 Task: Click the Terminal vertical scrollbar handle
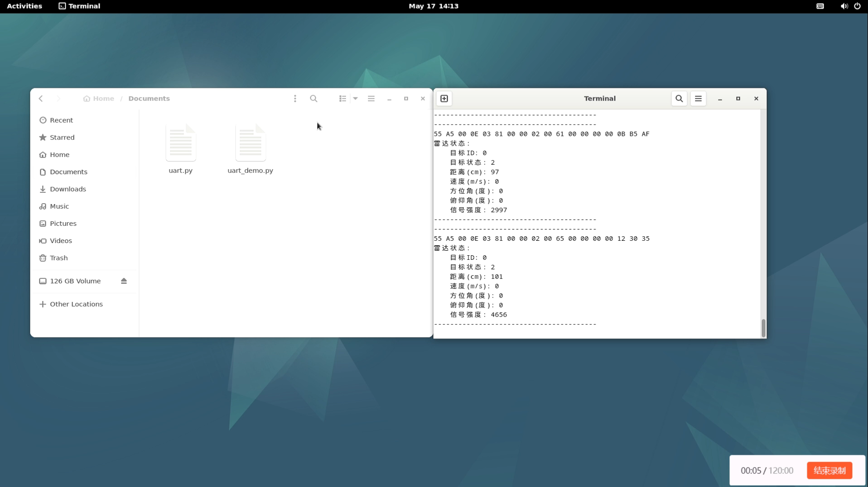click(x=763, y=328)
